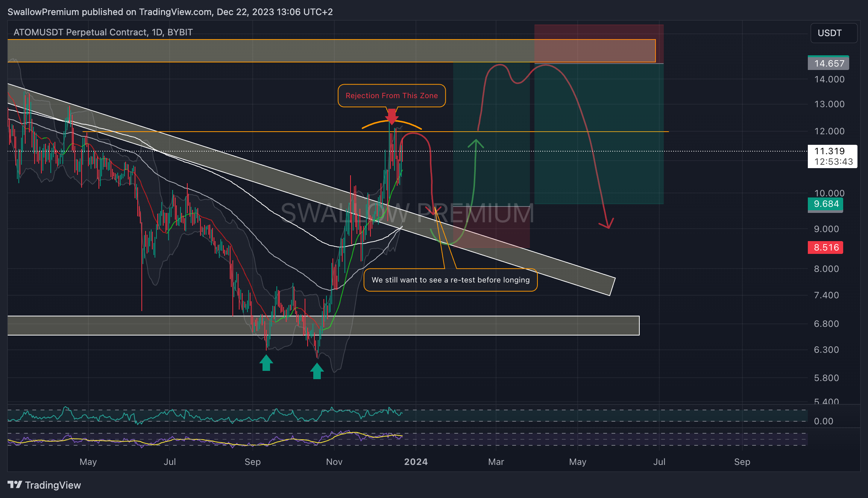868x498 pixels.
Task: Click the Sep label left of Nov
Action: click(252, 462)
